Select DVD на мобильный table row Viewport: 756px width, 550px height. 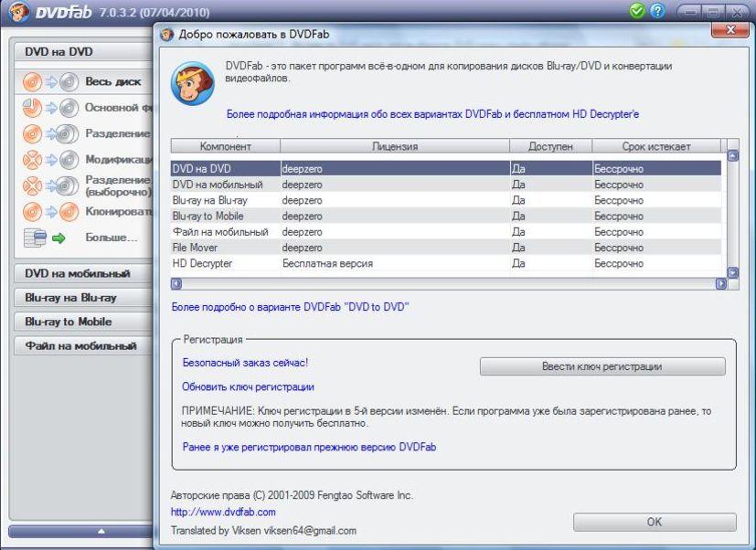(x=446, y=185)
